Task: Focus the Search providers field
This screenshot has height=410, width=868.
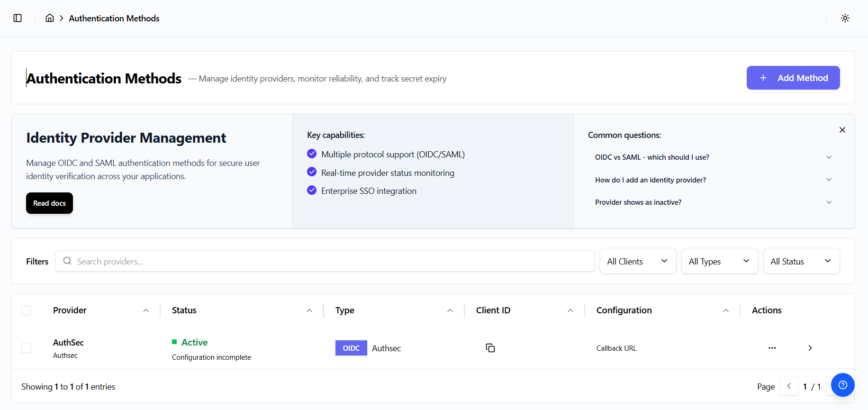Action: (x=325, y=261)
